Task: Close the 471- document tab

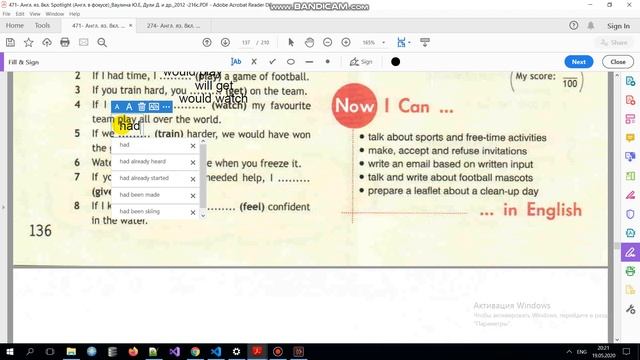Action: point(131,26)
